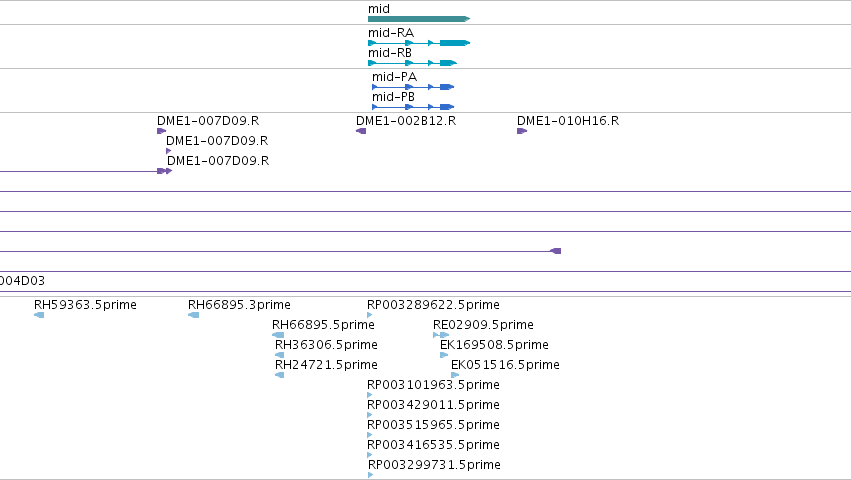Select EST RH59363.5prime
Viewport: 851px width, 480px height.
point(85,305)
